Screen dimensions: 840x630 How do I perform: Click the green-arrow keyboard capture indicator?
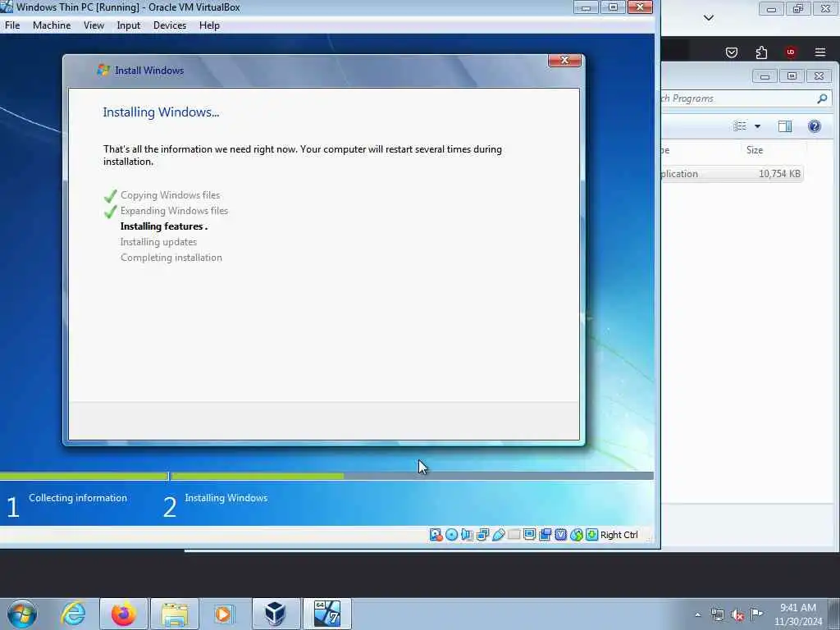tap(592, 535)
